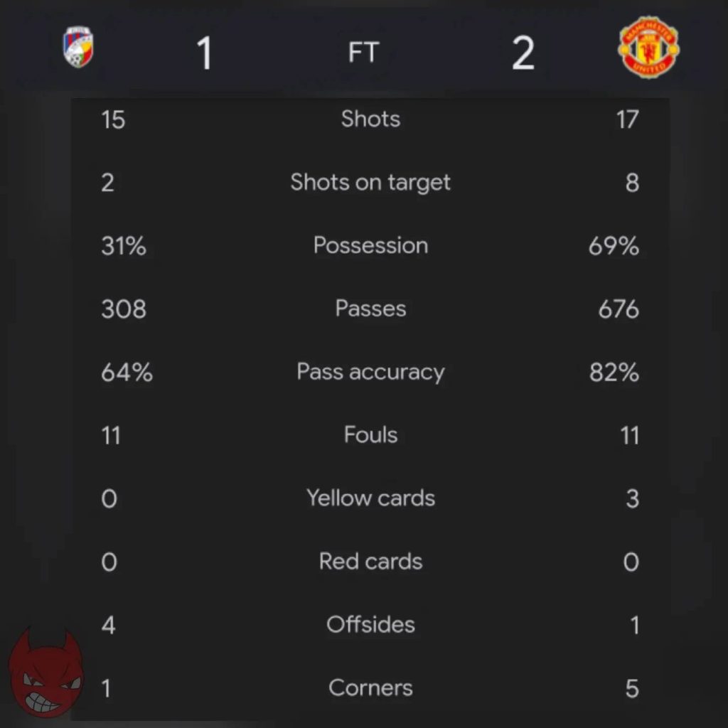
Task: Click the home team score 1
Action: (204, 53)
